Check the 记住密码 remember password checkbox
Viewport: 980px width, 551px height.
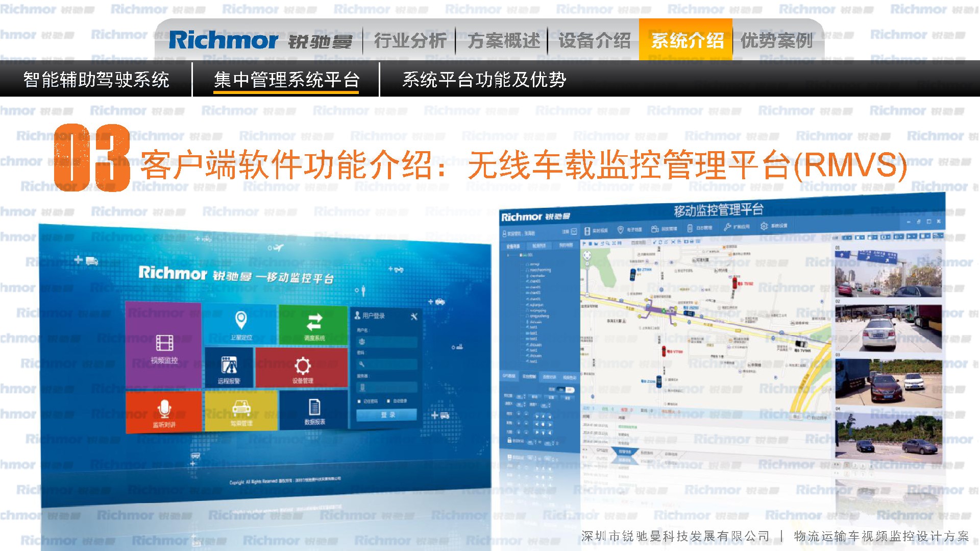coord(360,401)
